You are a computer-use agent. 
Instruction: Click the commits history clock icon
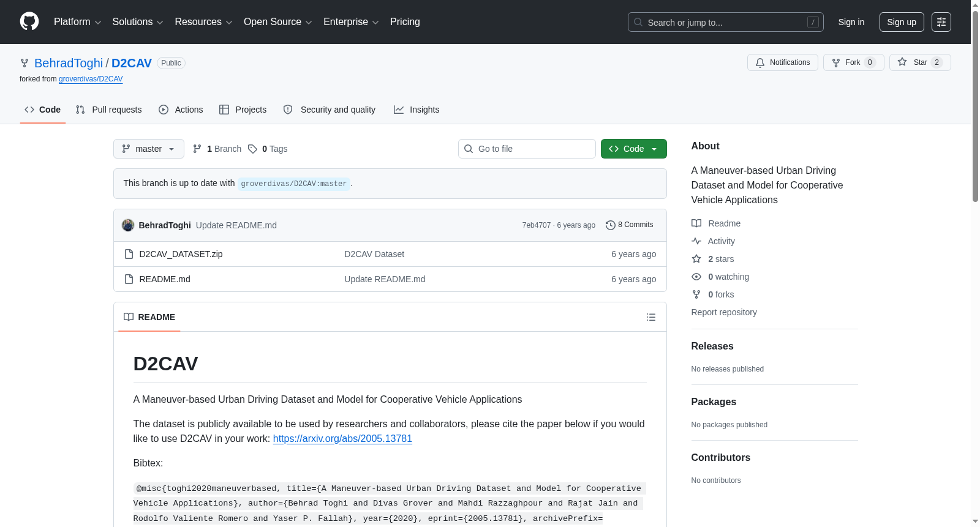(610, 225)
